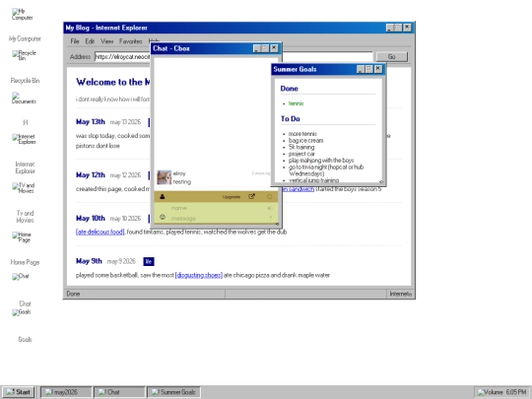Click the 'sandwich' link in May 12th post

pos(299,189)
